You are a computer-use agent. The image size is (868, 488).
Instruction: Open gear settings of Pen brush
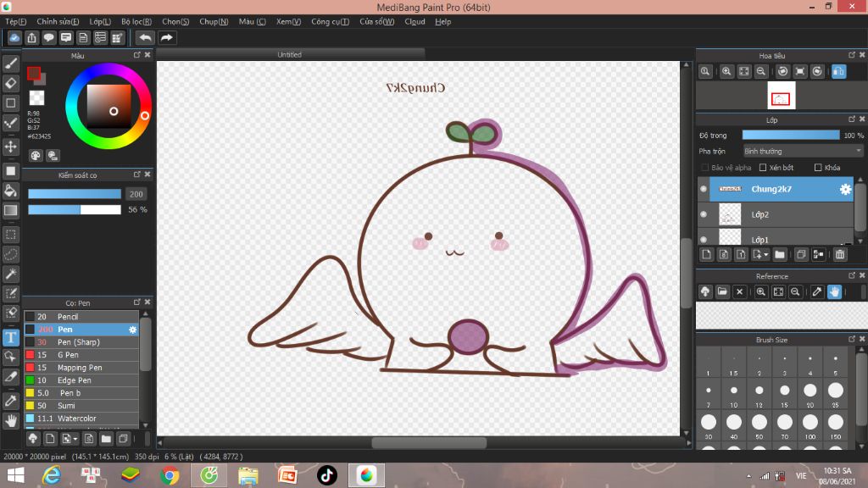[x=132, y=330]
